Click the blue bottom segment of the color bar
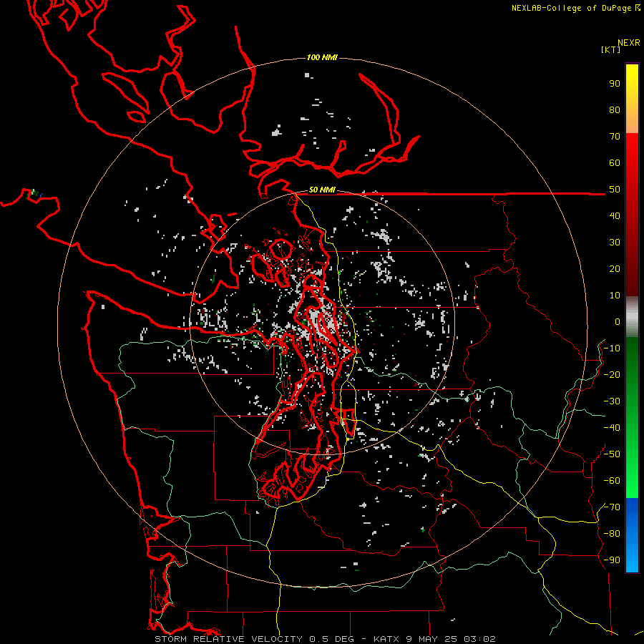 click(632, 535)
